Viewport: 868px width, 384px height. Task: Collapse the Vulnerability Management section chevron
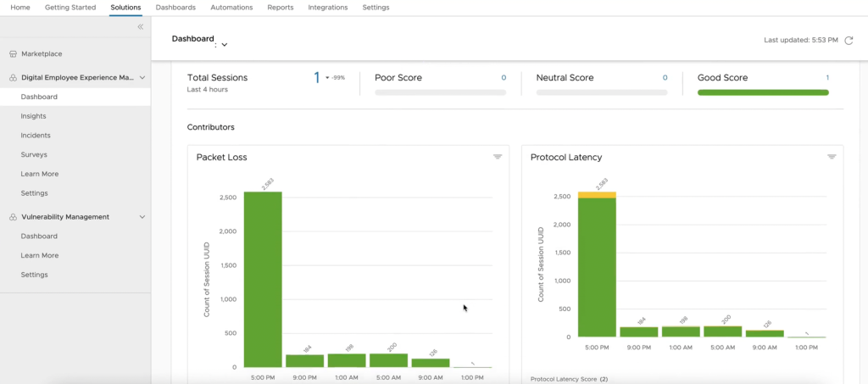(142, 217)
